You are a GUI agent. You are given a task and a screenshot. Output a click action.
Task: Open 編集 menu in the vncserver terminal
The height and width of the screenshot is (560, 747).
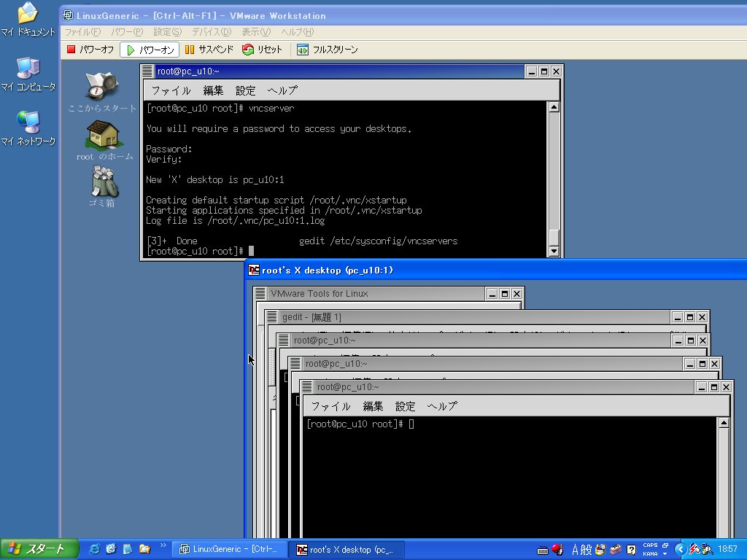pyautogui.click(x=213, y=90)
